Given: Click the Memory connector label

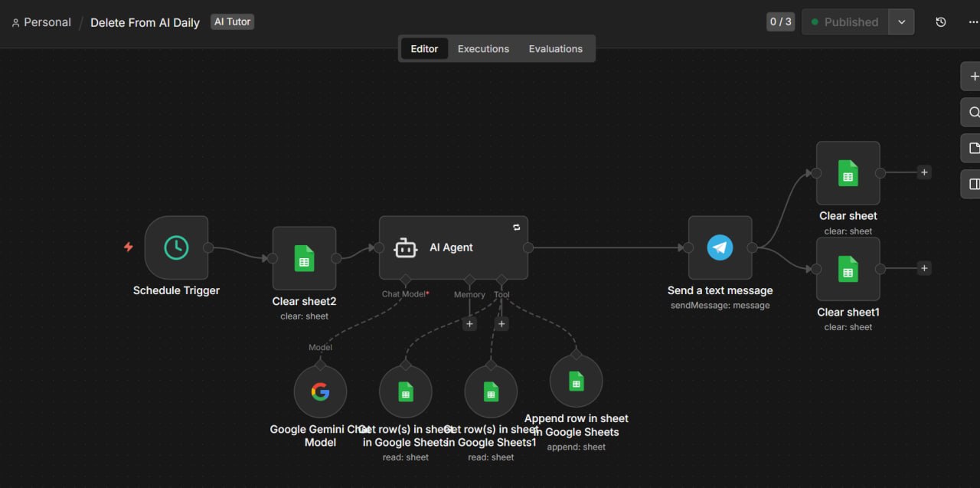Looking at the screenshot, I should click(x=469, y=294).
